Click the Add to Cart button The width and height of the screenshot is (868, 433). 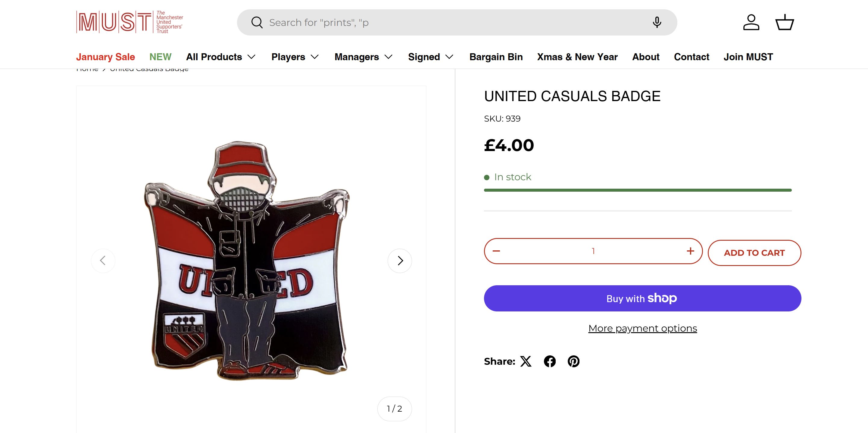pyautogui.click(x=754, y=253)
